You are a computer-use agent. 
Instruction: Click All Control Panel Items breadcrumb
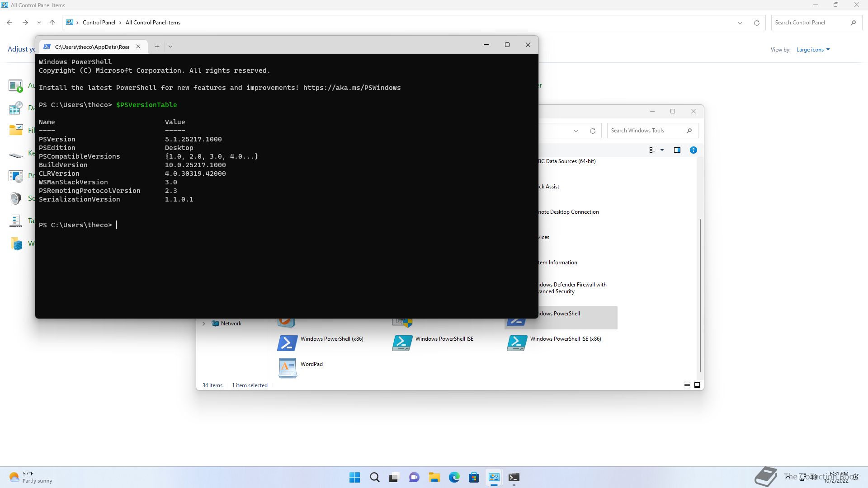(153, 23)
